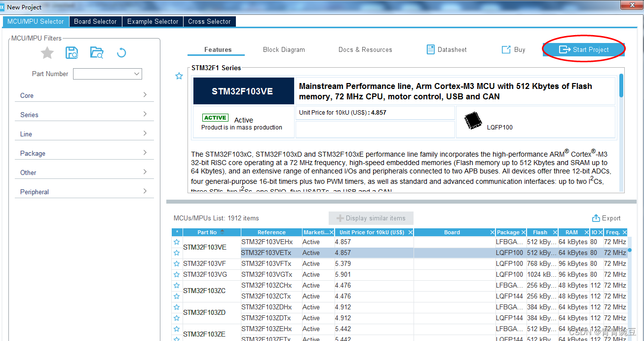Expand the Core filter section

[145, 95]
